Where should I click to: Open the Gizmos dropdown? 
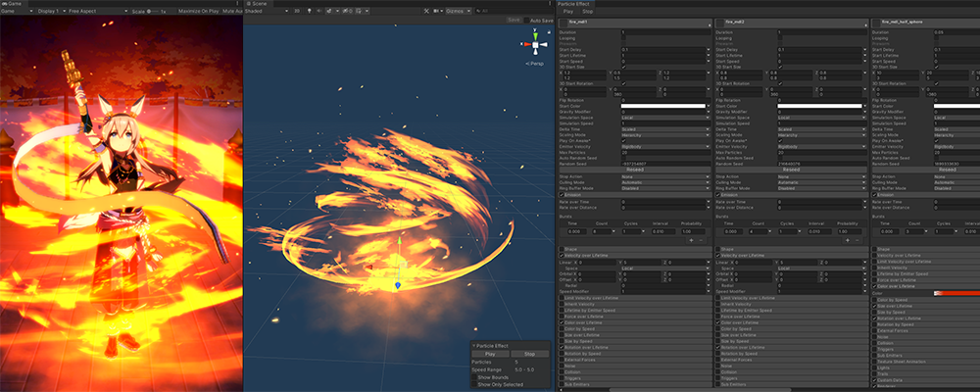459,11
